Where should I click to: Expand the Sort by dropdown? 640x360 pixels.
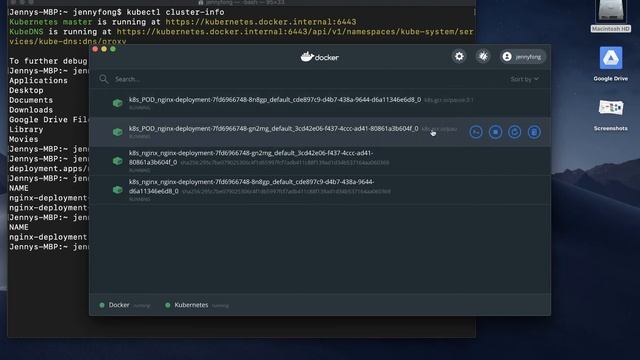pos(524,79)
